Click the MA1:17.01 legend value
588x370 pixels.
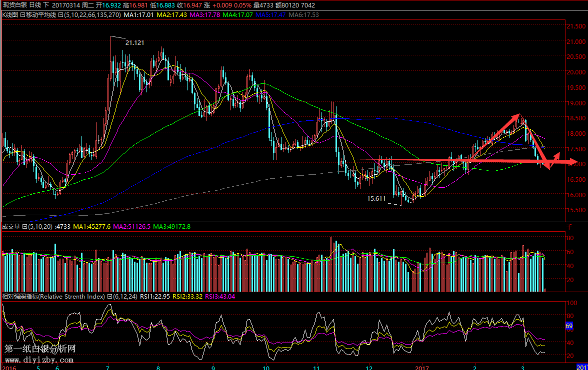click(138, 15)
